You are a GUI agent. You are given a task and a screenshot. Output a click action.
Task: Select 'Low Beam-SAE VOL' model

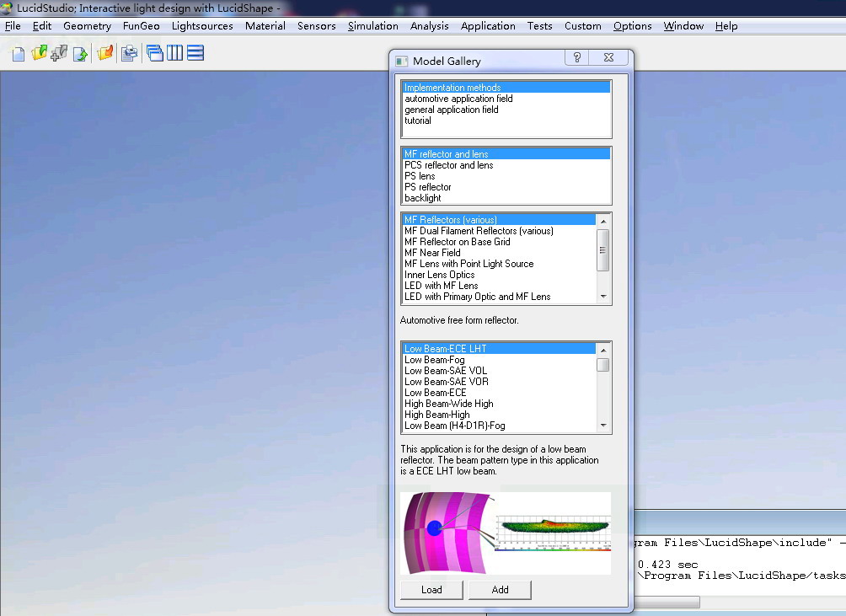coord(499,371)
